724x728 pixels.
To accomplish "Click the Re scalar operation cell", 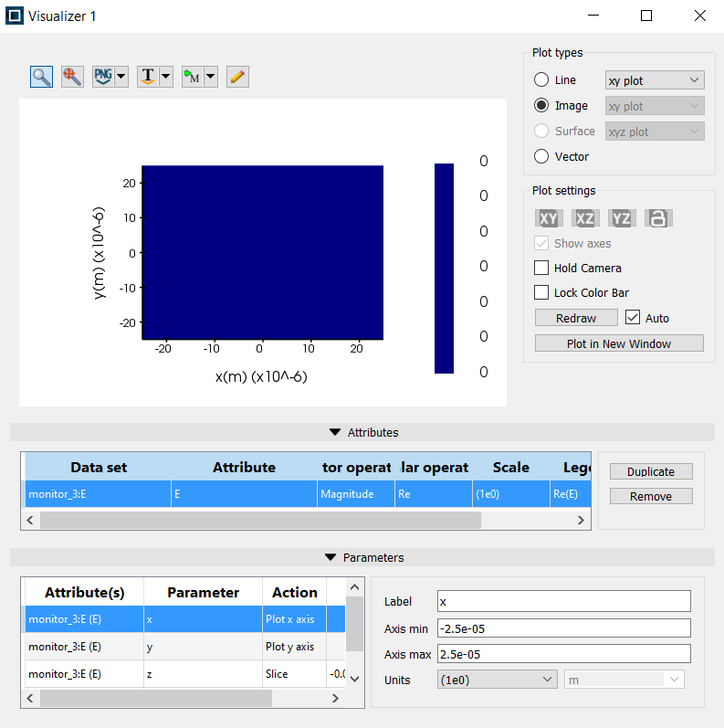I will [x=434, y=494].
